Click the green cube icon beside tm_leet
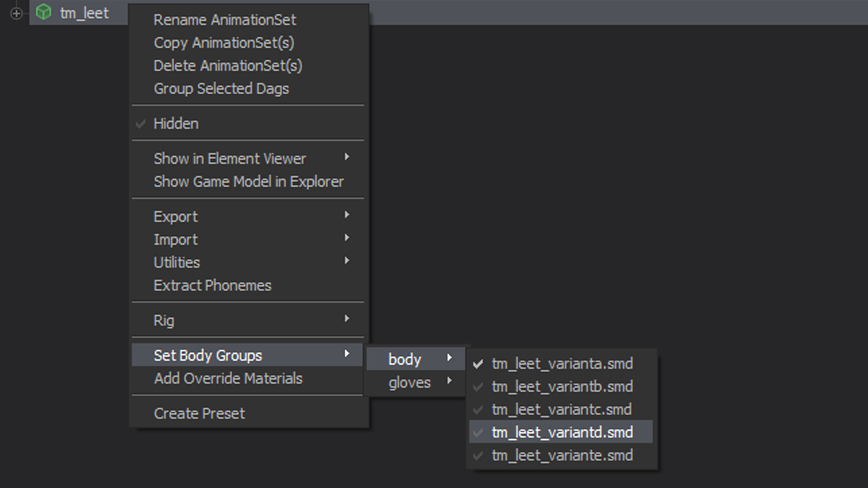868x488 pixels. pos(43,12)
